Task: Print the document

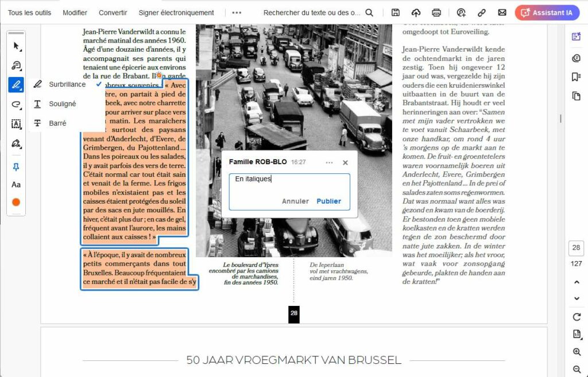Action: [x=436, y=13]
